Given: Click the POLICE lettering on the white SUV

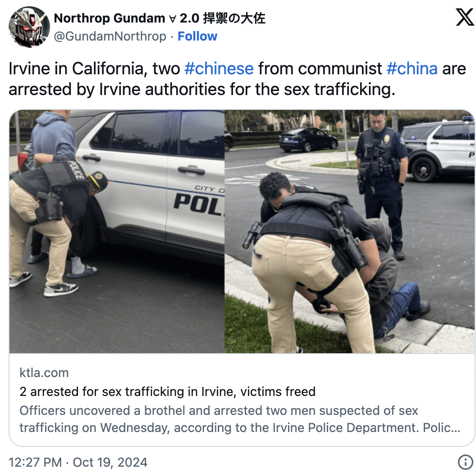Looking at the screenshot, I should (x=199, y=204).
